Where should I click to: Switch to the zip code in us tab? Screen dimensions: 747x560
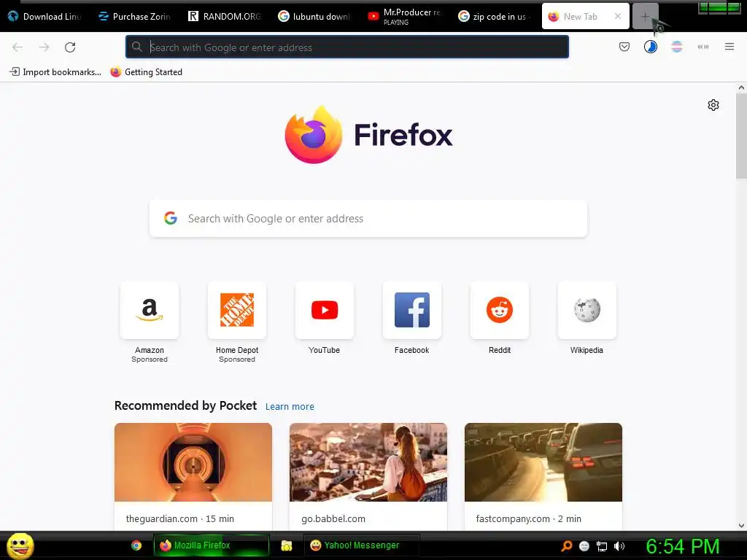tap(494, 16)
